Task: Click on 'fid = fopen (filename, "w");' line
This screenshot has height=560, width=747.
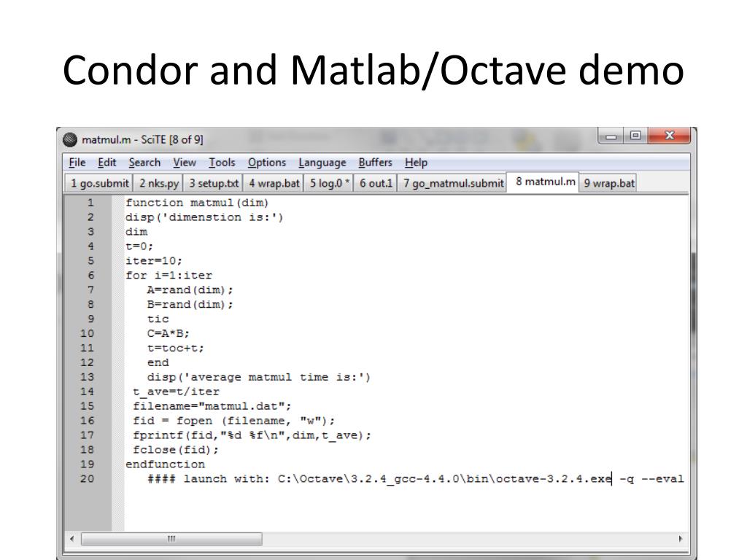Action: tap(233, 421)
